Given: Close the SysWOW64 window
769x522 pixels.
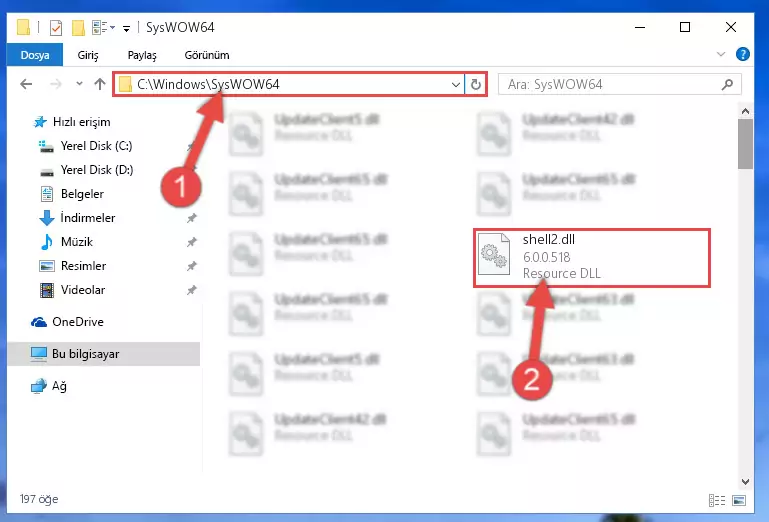Looking at the screenshot, I should [731, 27].
